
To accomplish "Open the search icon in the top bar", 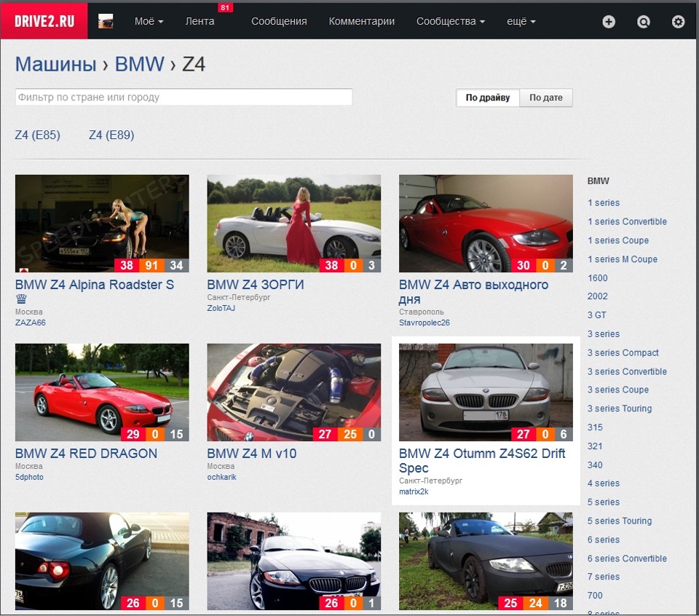I will coord(644,21).
